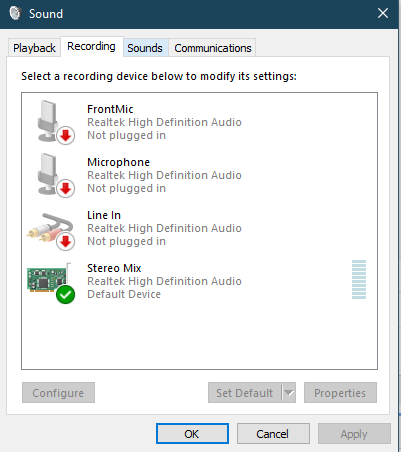Click the Stereo Mix volume level meter
401x452 pixels.
pyautogui.click(x=359, y=279)
